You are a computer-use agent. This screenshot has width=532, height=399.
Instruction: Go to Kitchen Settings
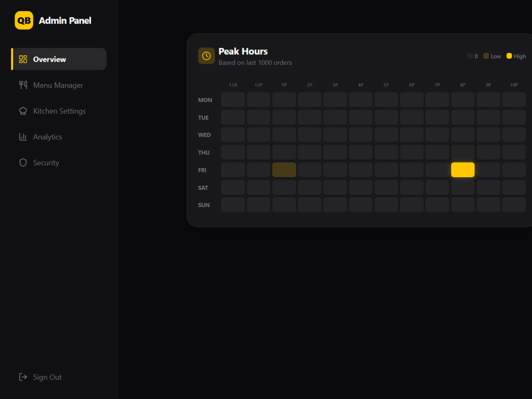[x=59, y=111]
